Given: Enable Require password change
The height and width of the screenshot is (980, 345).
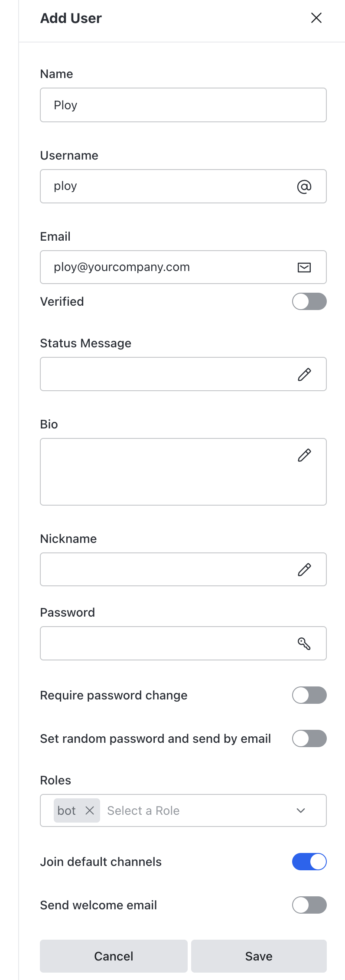Looking at the screenshot, I should pos(309,695).
